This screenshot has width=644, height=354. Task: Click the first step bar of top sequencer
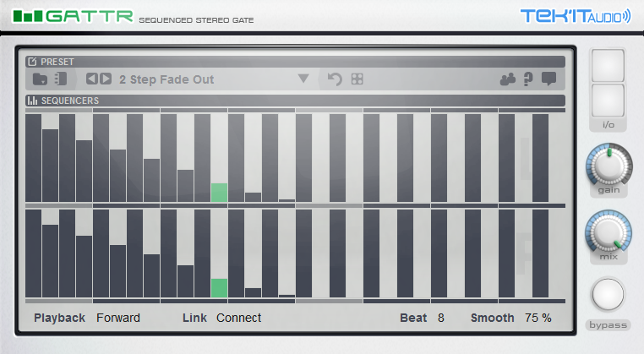pyautogui.click(x=33, y=158)
